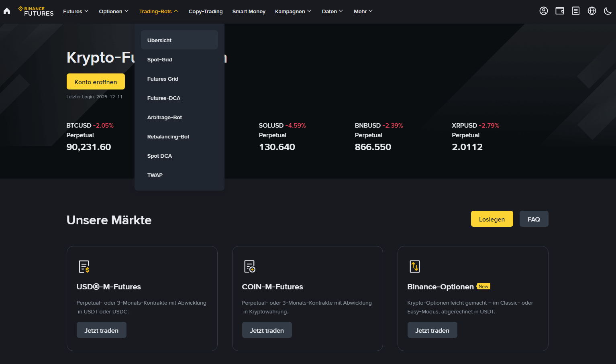The image size is (616, 364).
Task: Expand the Optionen menu
Action: (114, 11)
